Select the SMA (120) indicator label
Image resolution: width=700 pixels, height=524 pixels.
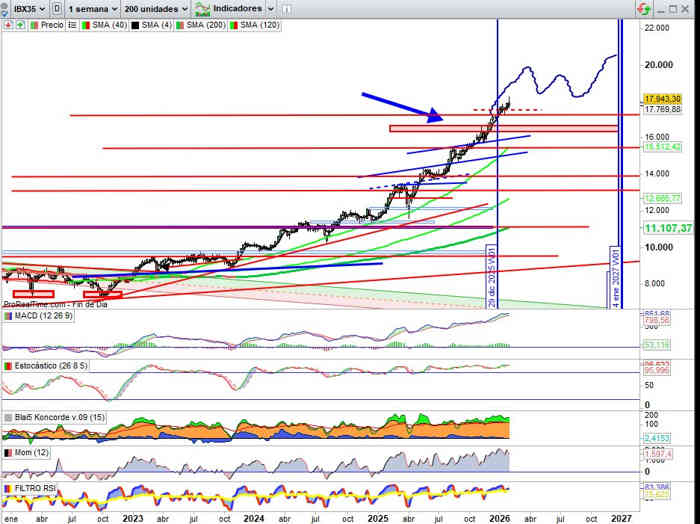pyautogui.click(x=259, y=21)
